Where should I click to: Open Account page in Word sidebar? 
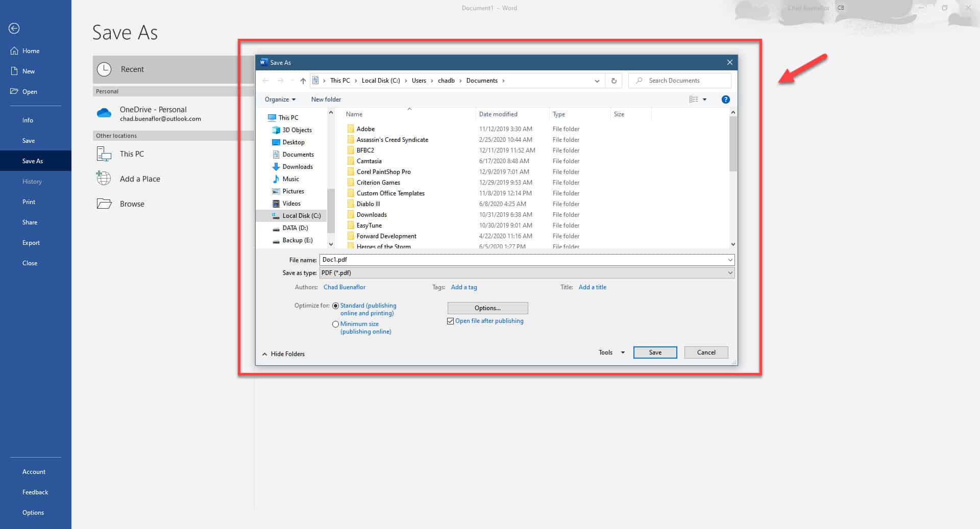[x=34, y=472]
